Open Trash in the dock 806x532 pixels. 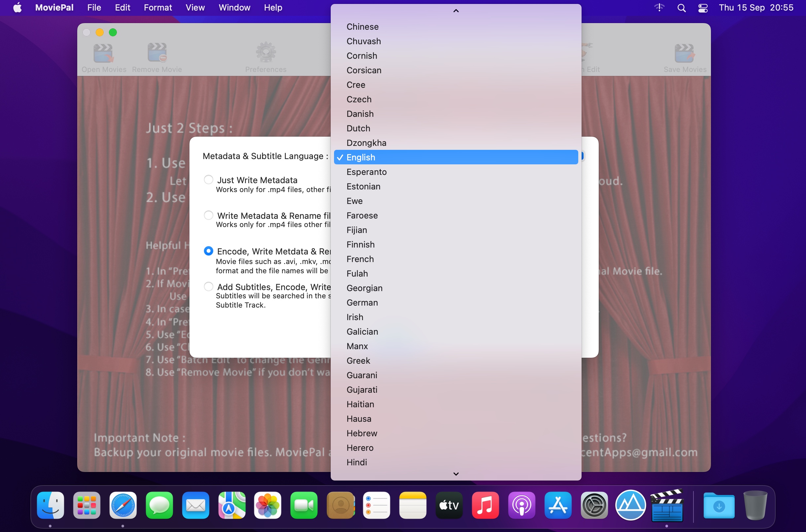pos(755,505)
